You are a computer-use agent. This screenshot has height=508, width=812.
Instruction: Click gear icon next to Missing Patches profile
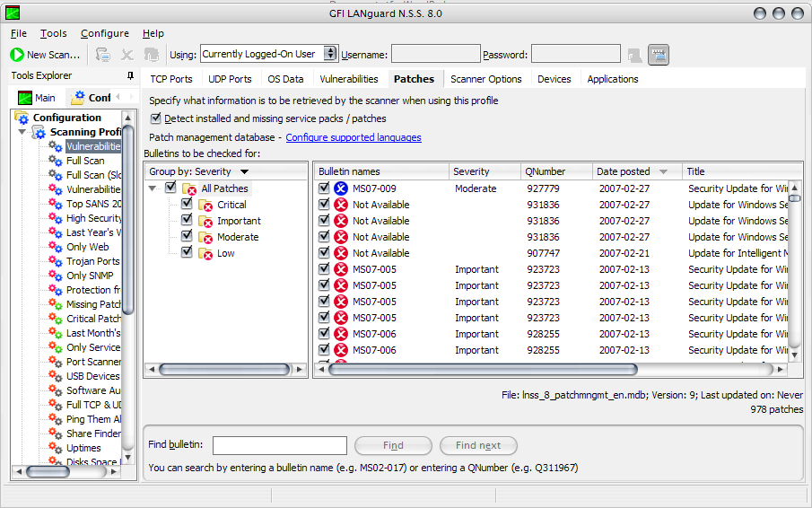[56, 304]
